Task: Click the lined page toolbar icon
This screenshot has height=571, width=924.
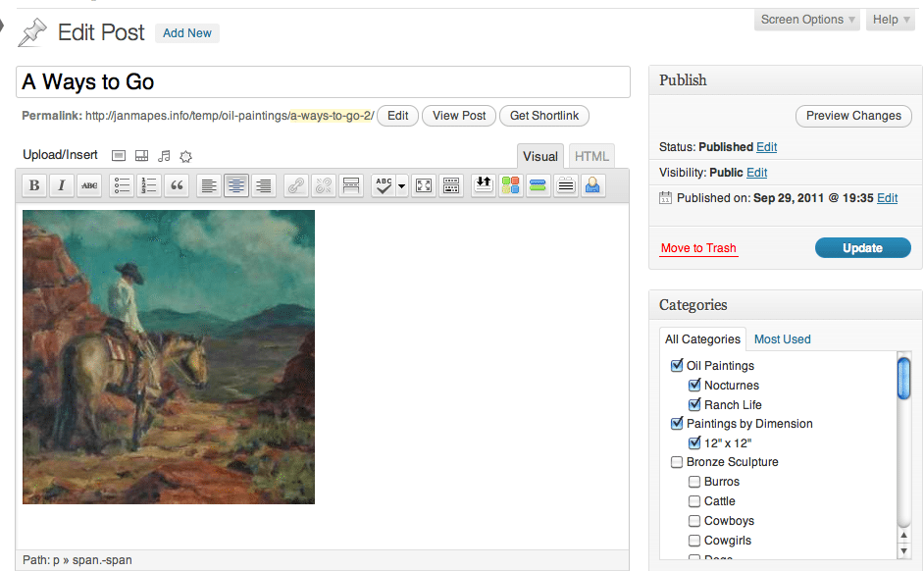Action: 566,185
